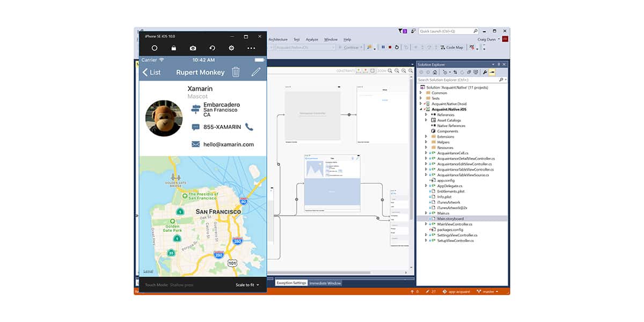Image resolution: width=644 pixels, height=322 pixels.
Task: Click the Solution Explorer Home icon
Action: click(x=435, y=72)
